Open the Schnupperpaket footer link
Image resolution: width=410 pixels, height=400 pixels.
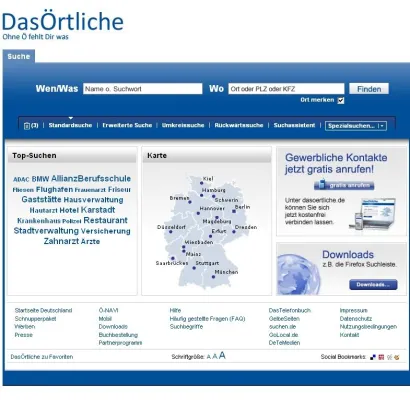tap(35, 319)
